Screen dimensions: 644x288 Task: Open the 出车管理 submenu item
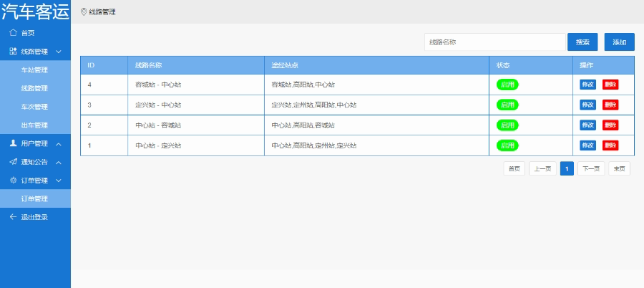pyautogui.click(x=35, y=125)
